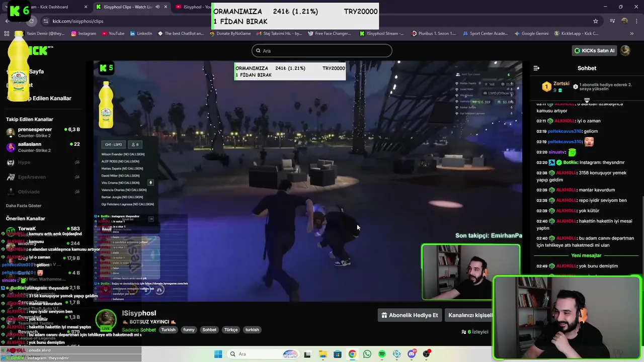Click the Abonelik Hediye Et button
644x362 pixels.
click(410, 315)
